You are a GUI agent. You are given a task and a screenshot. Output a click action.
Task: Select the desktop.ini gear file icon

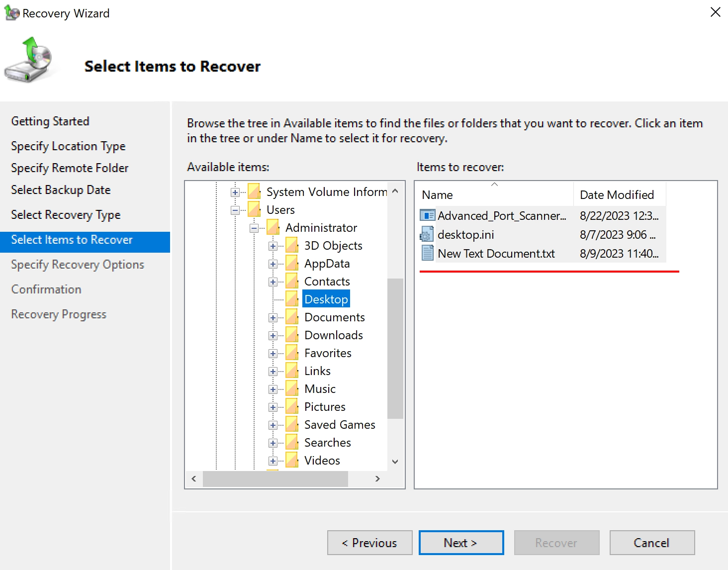(x=427, y=234)
